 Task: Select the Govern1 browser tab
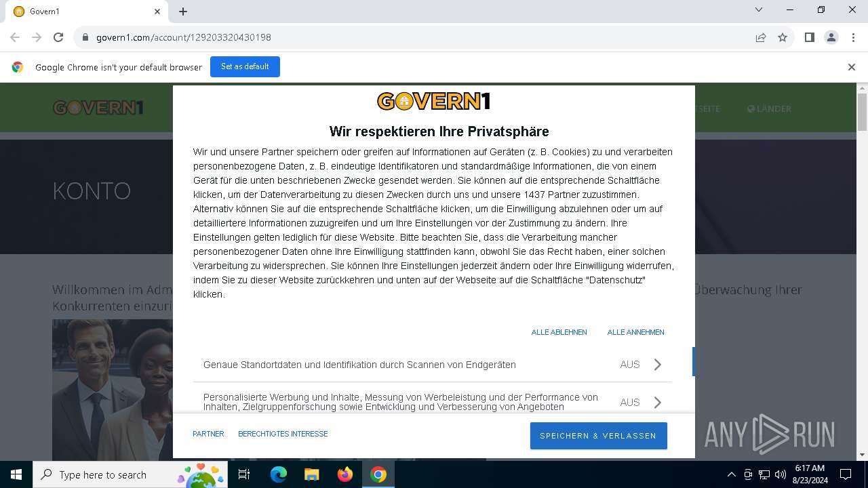[86, 12]
